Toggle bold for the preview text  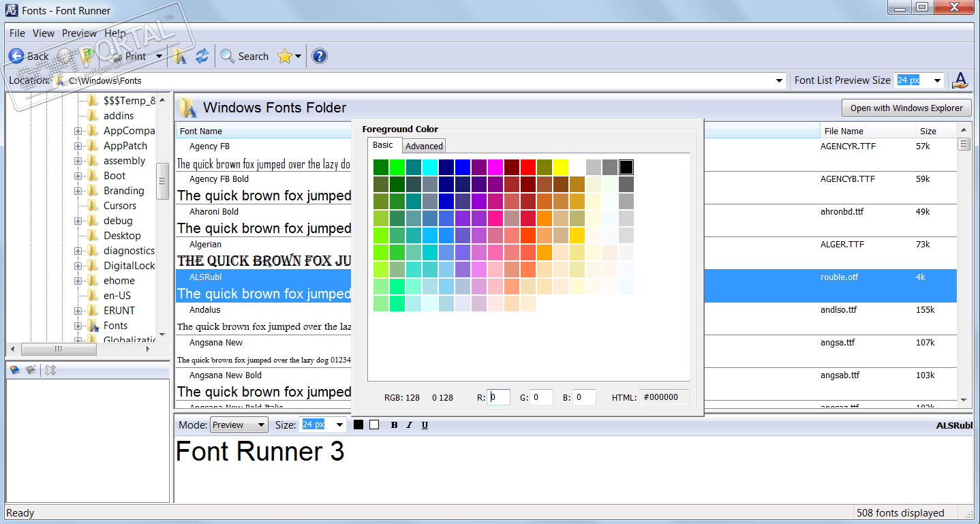pyautogui.click(x=394, y=425)
